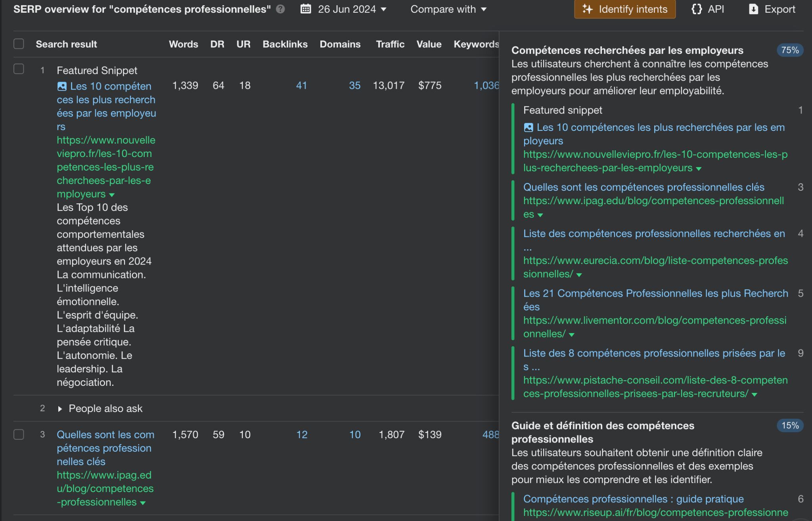Open the ipag.edu URL in the right panel
The width and height of the screenshot is (812, 521).
pos(653,201)
